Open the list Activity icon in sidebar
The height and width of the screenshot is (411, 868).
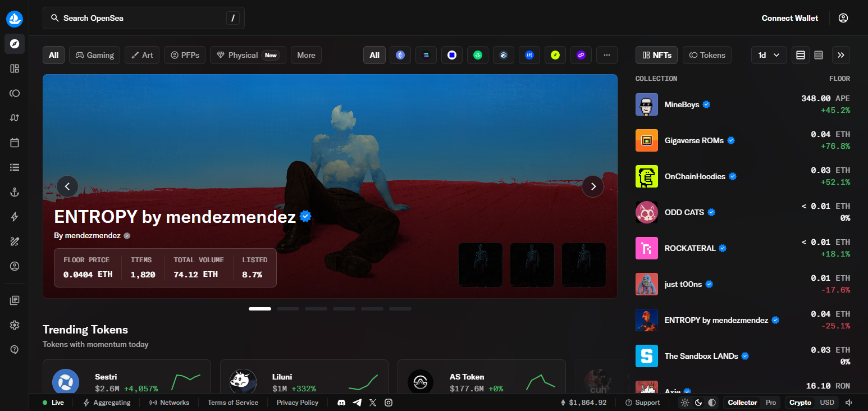point(15,167)
